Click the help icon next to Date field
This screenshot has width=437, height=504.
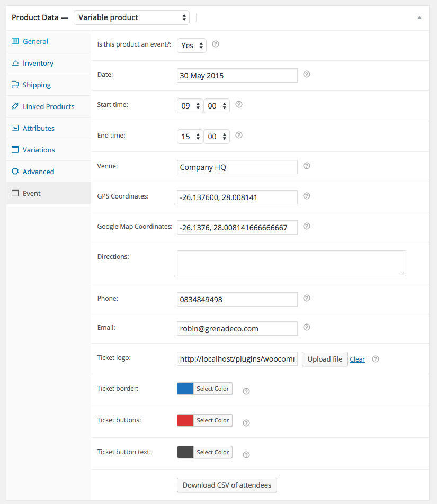(307, 75)
